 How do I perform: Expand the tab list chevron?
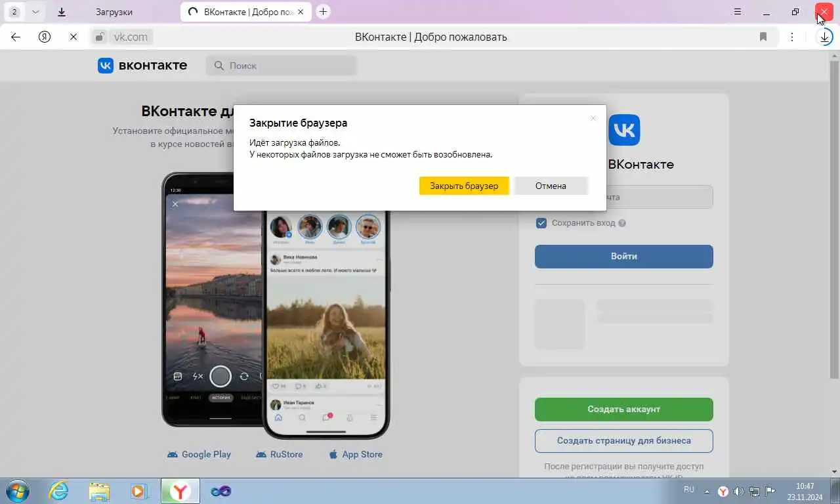(x=35, y=12)
